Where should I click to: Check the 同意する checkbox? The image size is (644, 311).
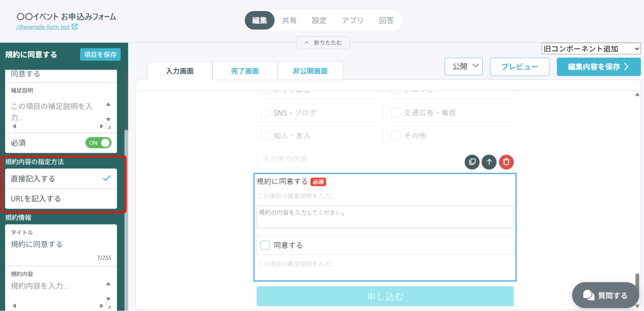tap(265, 245)
